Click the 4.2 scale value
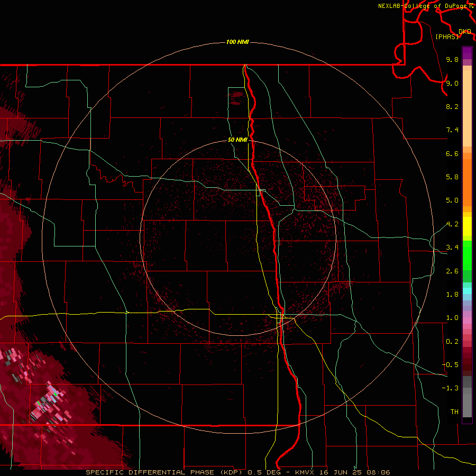Image resolution: width=476 pixels, height=476 pixels. click(x=452, y=224)
